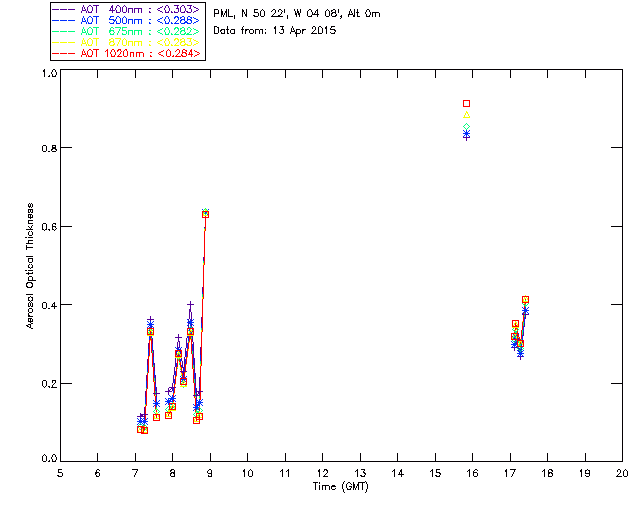This screenshot has width=640, height=512.
Task: Click the lowest red square marker near 7.2
Action: coord(144,430)
